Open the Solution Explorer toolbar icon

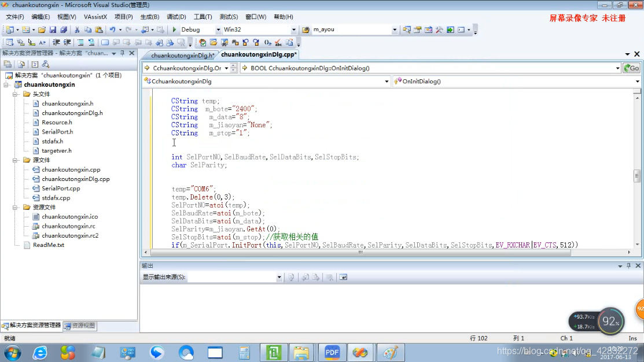click(x=407, y=29)
